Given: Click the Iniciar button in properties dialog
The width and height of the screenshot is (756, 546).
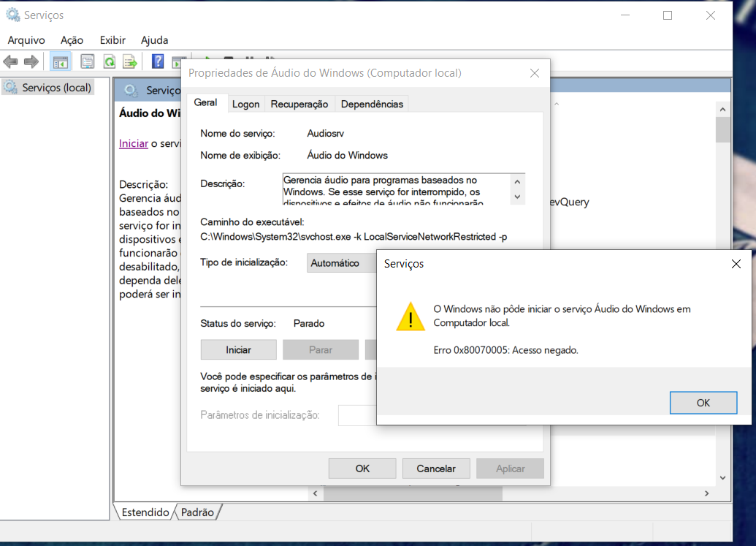Looking at the screenshot, I should click(x=239, y=349).
